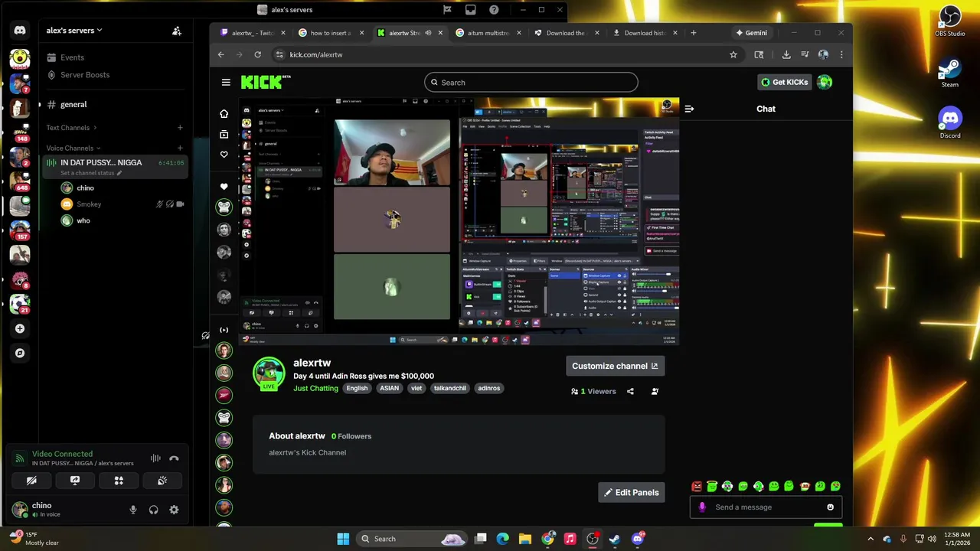Switch to the alexrtw_ Twitch browser tab
Viewport: 980px width, 551px height.
[253, 33]
